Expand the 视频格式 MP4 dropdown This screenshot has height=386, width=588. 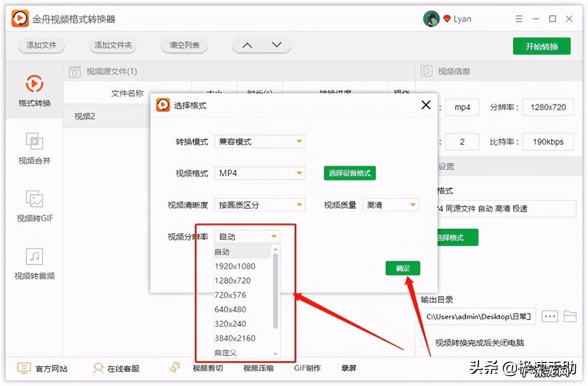(x=260, y=173)
